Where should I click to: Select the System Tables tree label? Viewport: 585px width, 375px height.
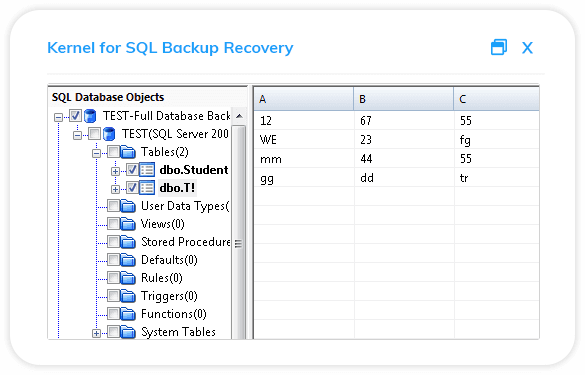(178, 332)
